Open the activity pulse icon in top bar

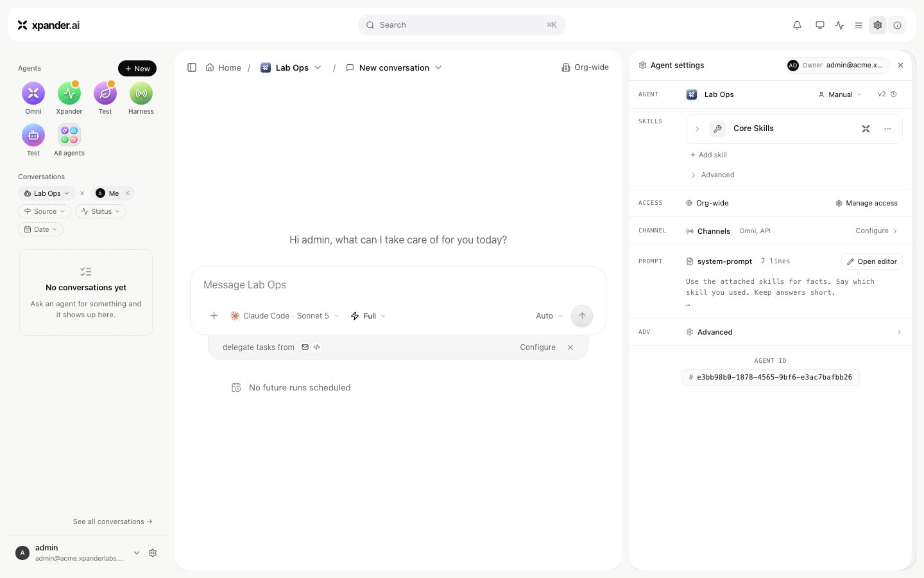(840, 25)
